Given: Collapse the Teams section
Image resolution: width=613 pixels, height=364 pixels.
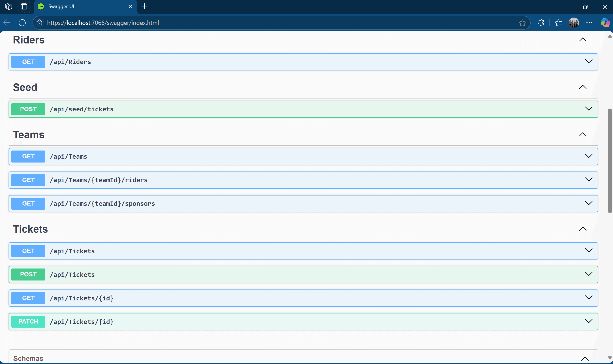Looking at the screenshot, I should pos(583,134).
